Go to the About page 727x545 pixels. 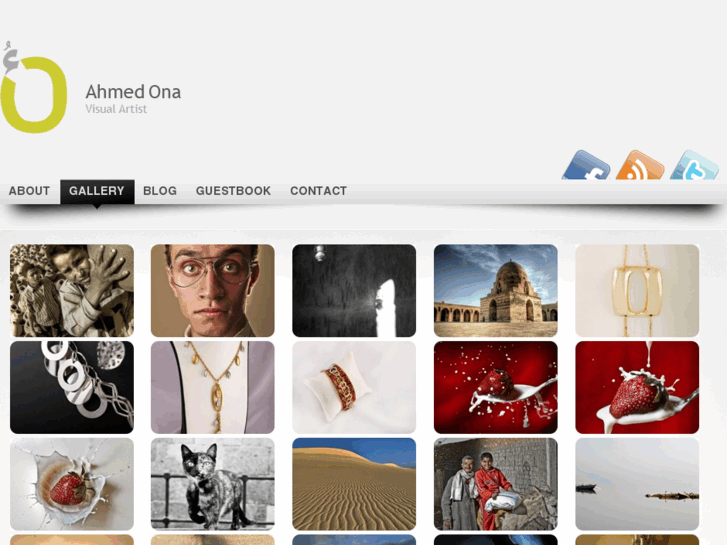coord(29,191)
